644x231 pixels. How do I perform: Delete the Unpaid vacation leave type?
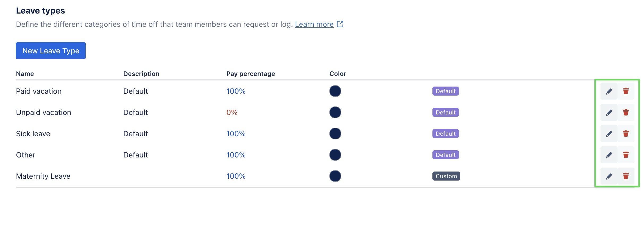[626, 112]
